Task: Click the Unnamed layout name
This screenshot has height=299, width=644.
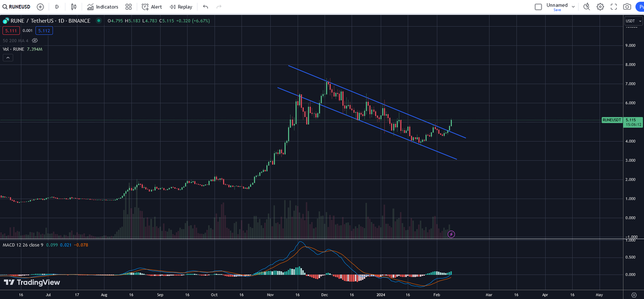Action: click(x=557, y=5)
